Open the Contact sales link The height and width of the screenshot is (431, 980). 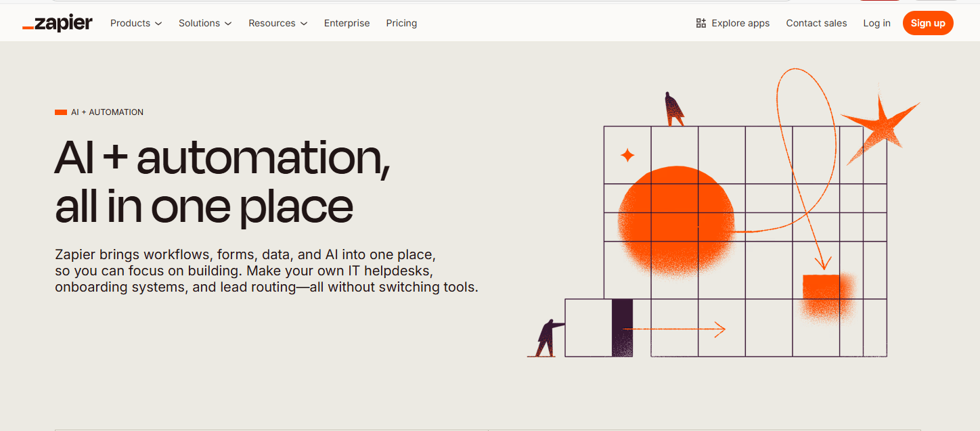tap(816, 23)
